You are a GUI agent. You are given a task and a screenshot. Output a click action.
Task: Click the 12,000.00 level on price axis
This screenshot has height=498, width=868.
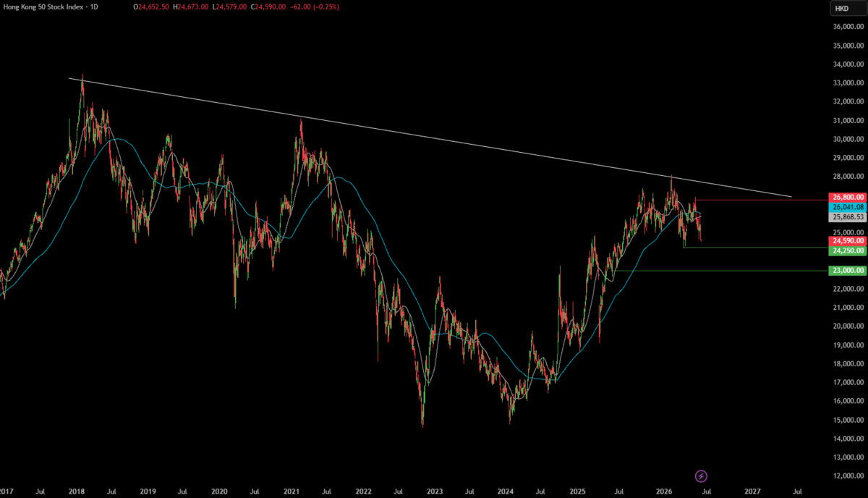(x=848, y=476)
